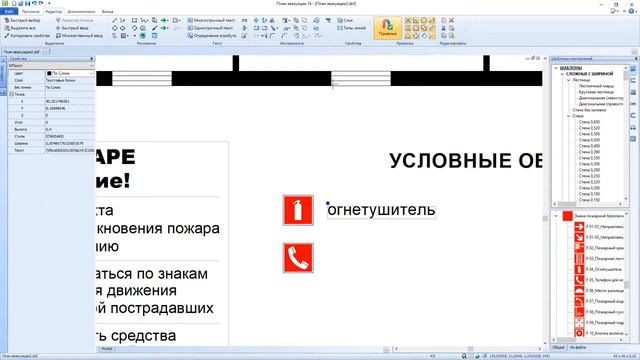Select Круговая лестница template
Image resolution: width=640 pixels, height=360 pixels.
596,92
